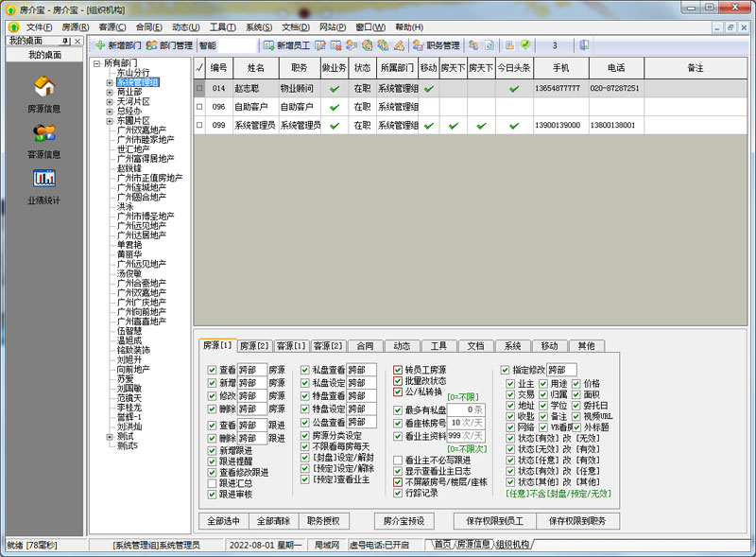Toggle 看业主不必写跟进 checkbox

pyautogui.click(x=398, y=460)
